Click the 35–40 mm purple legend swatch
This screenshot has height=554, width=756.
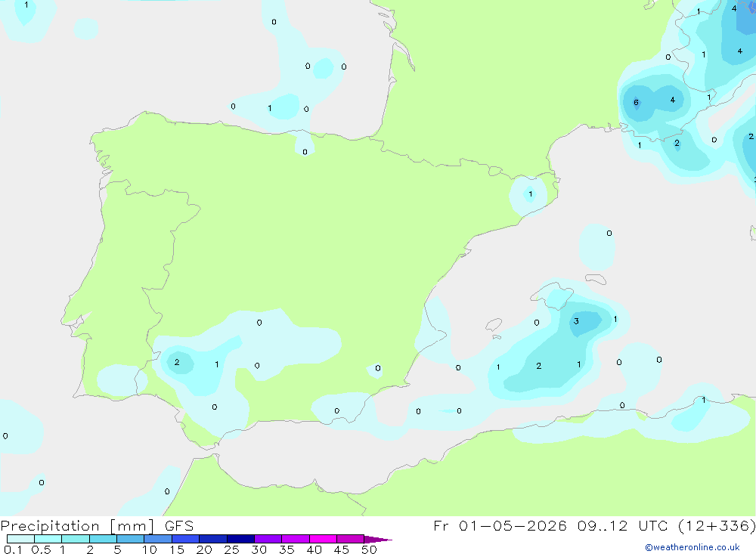pos(295,539)
